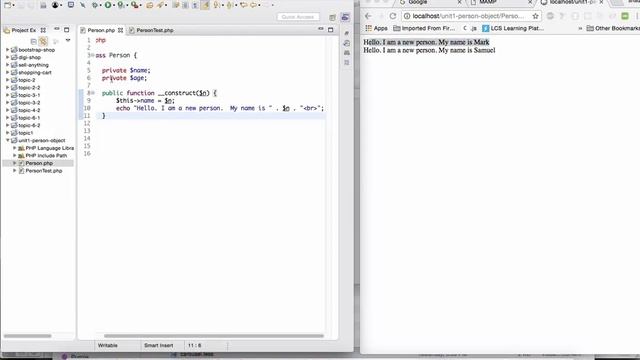Expand the topic-2-2 project
This screenshot has height=360, width=640.
7,88
